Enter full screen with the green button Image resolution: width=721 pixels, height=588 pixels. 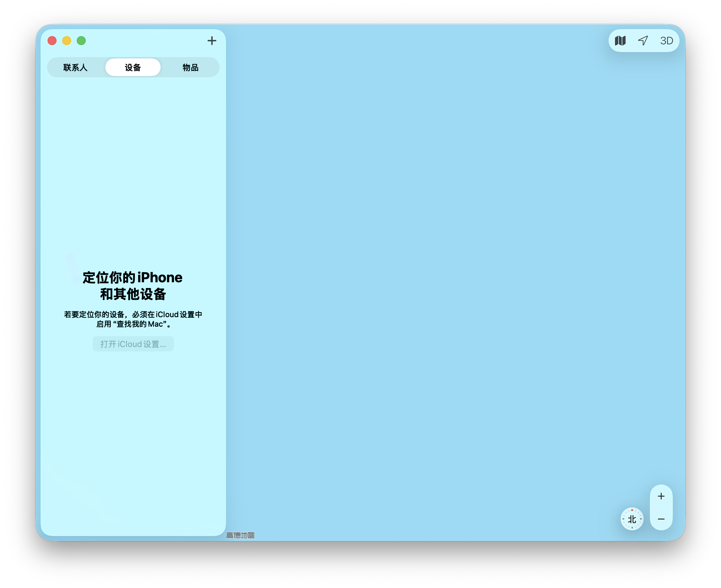[81, 41]
